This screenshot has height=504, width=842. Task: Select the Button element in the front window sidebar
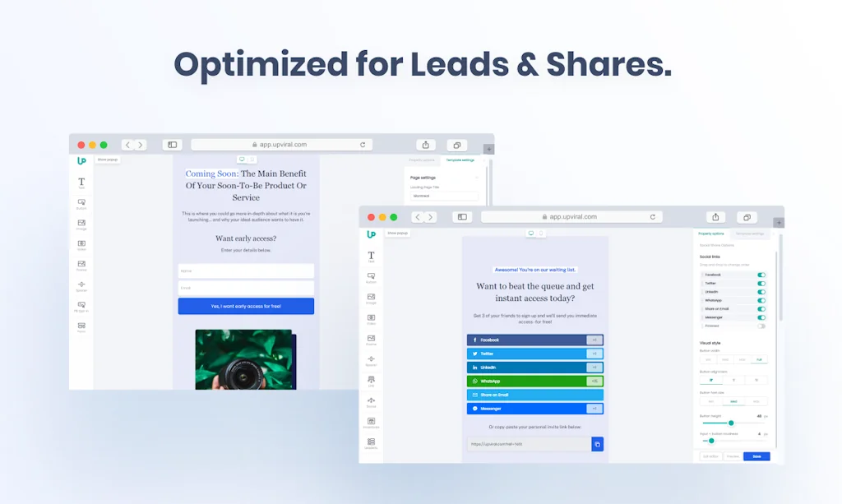pyautogui.click(x=371, y=278)
